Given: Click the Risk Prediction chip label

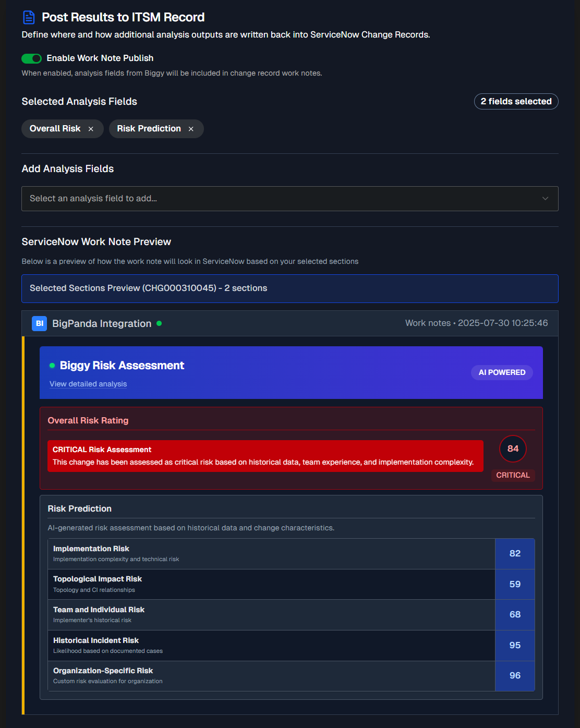Looking at the screenshot, I should [x=149, y=128].
